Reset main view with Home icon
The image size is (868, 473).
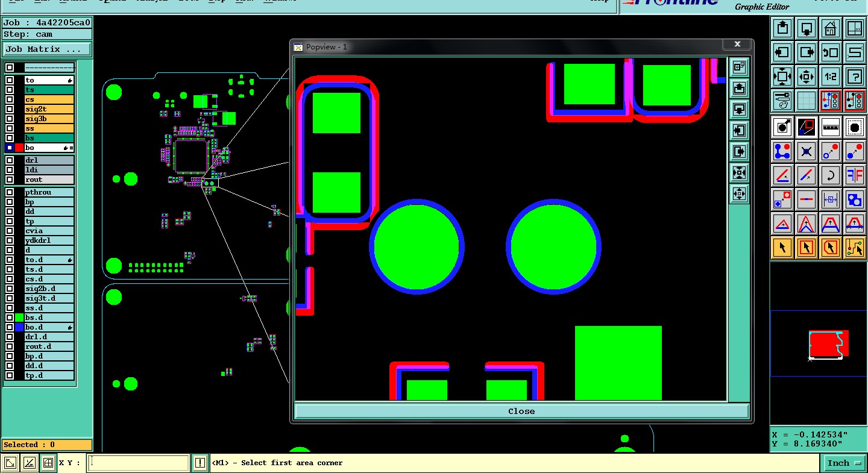831,28
